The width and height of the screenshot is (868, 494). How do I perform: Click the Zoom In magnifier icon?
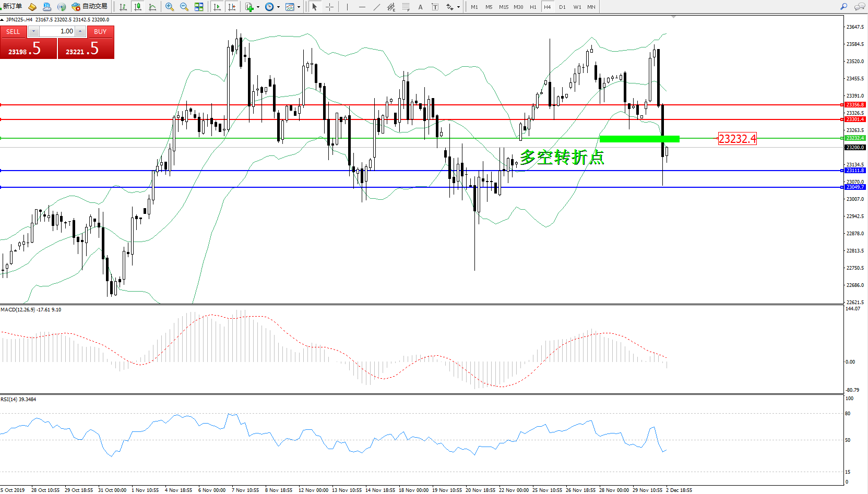(169, 7)
